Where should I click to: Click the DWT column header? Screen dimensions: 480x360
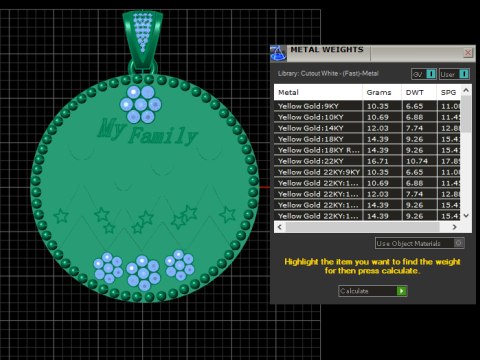419,92
